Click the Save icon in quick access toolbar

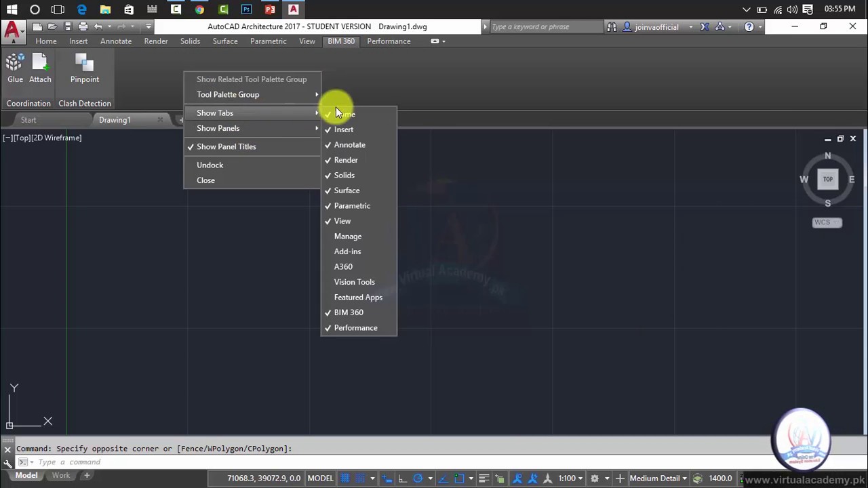68,26
